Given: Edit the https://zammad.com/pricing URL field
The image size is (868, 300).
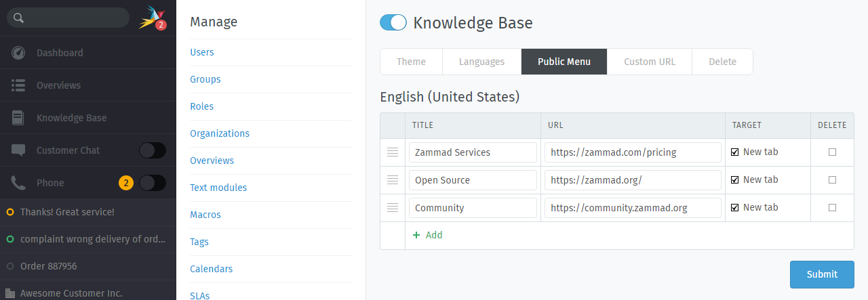Looking at the screenshot, I should 633,152.
